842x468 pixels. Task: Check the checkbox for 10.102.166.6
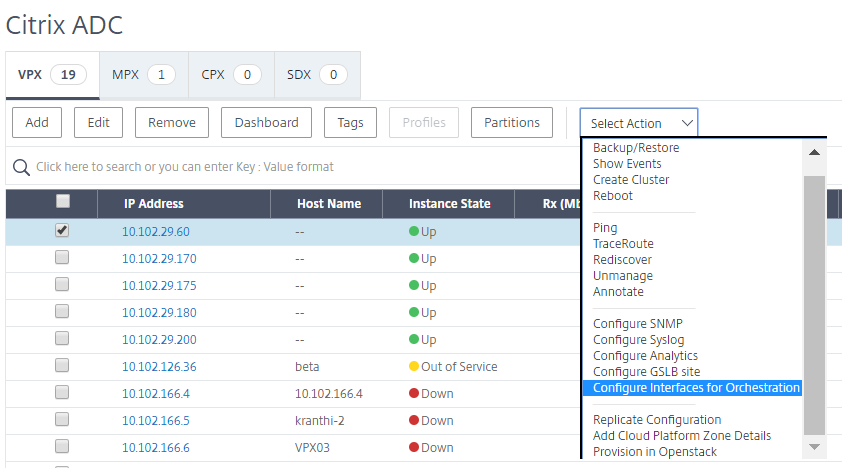(62, 446)
